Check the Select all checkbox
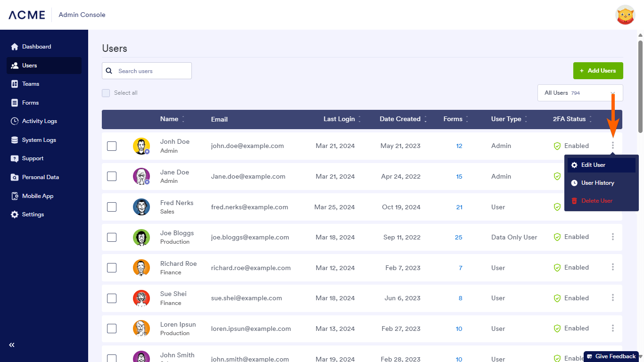Screen dimensions: 644x362 tap(106, 93)
